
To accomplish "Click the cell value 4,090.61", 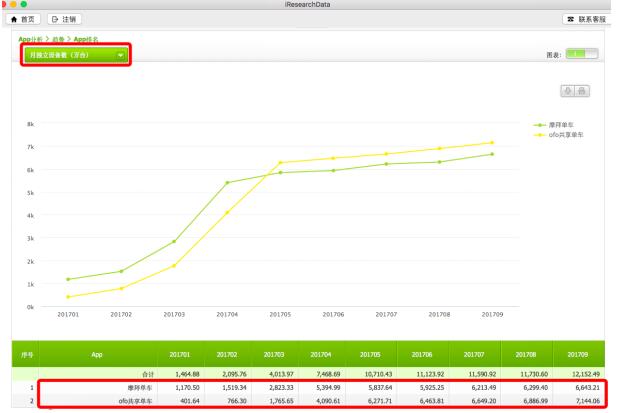I will point(328,401).
